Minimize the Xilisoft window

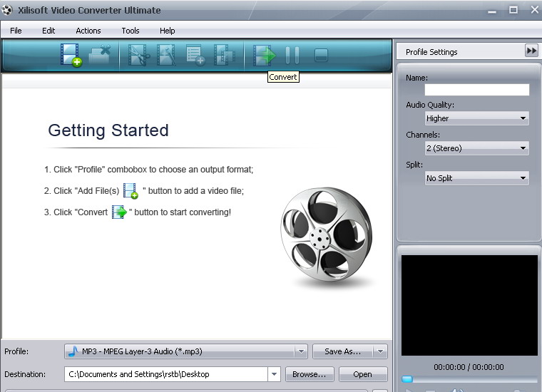click(x=492, y=11)
